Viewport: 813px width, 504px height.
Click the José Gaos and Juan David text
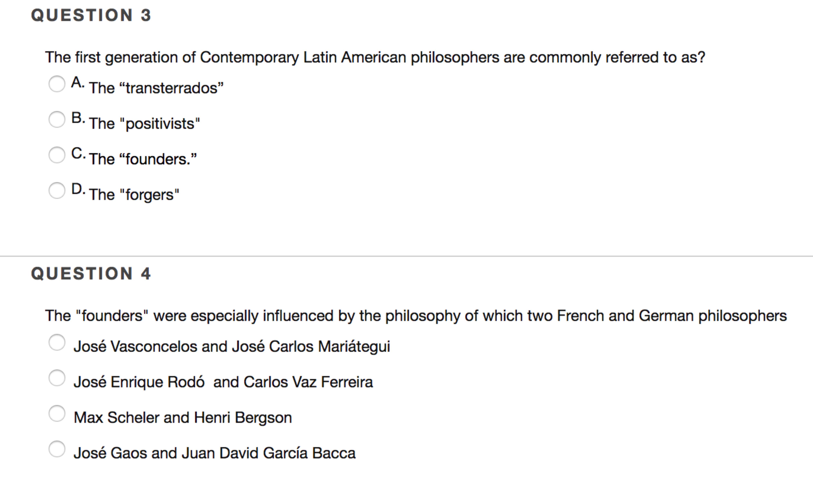point(214,453)
